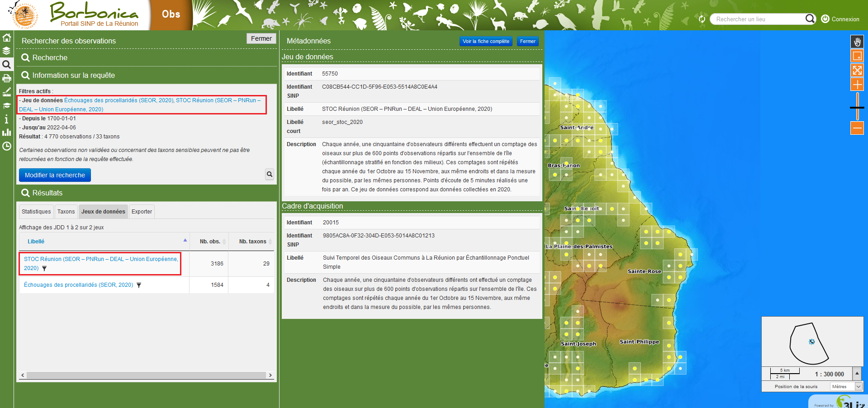868x408 pixels.
Task: Click the small zoom-to-results magnifier button
Action: [270, 174]
